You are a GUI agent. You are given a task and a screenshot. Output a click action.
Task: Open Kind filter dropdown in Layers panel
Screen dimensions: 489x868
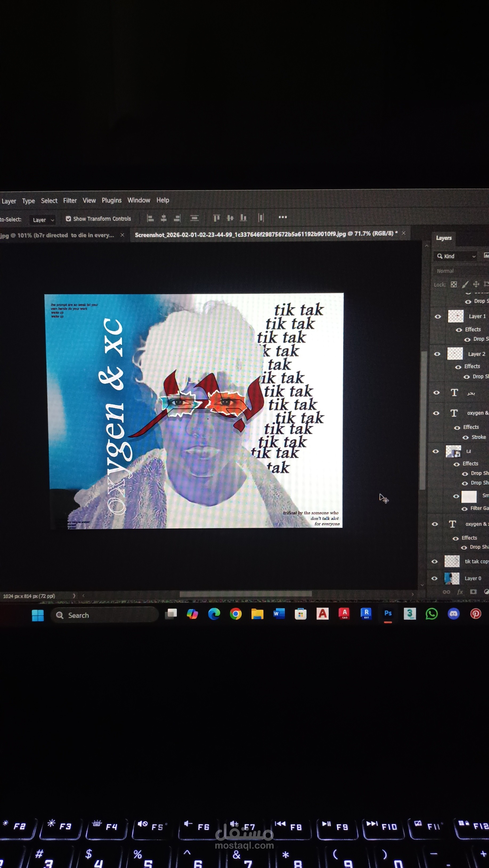pos(456,256)
